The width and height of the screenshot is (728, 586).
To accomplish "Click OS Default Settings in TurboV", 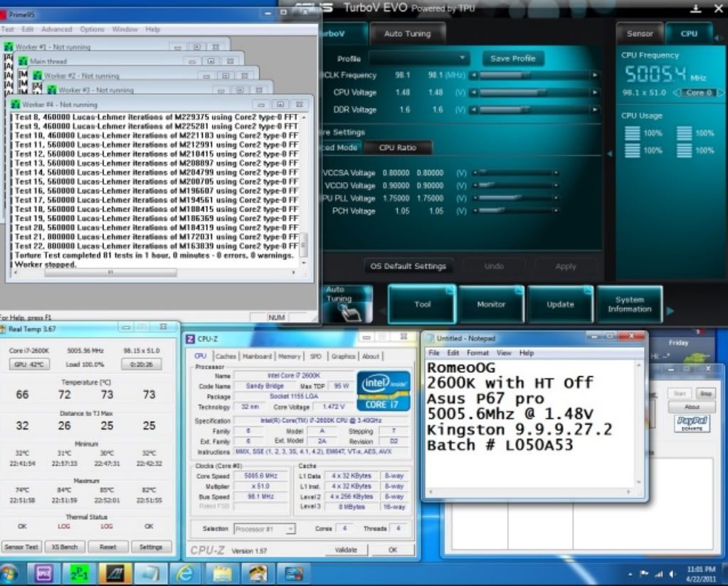I will coord(408,266).
